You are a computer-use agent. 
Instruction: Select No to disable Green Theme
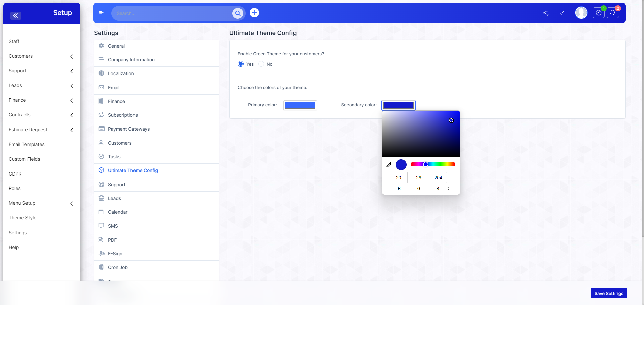click(x=261, y=64)
